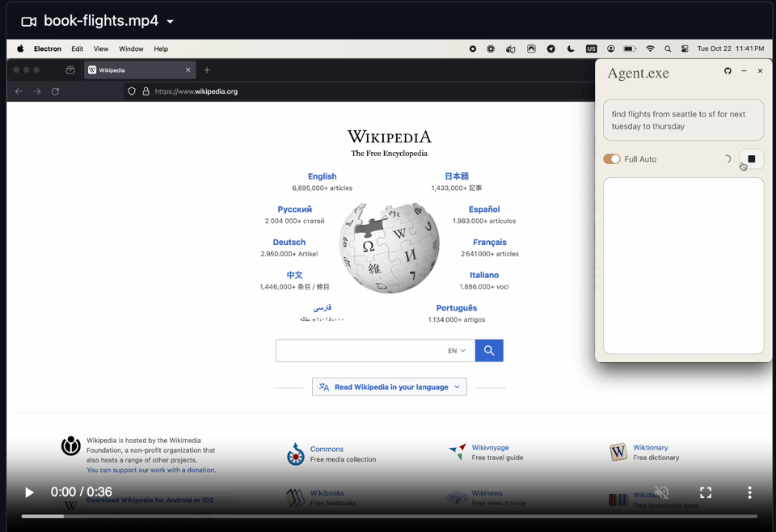Play the book-flights video
The height and width of the screenshot is (532, 776).
(29, 492)
